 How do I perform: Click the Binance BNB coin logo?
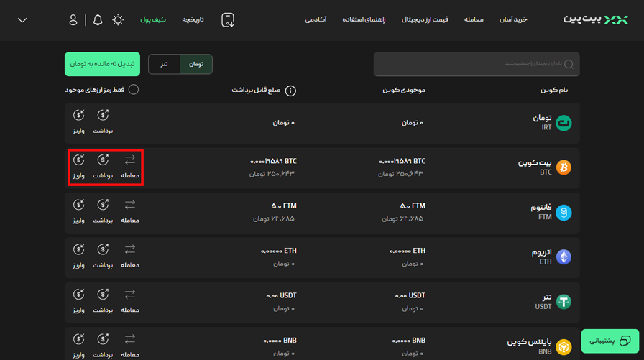pos(563,346)
